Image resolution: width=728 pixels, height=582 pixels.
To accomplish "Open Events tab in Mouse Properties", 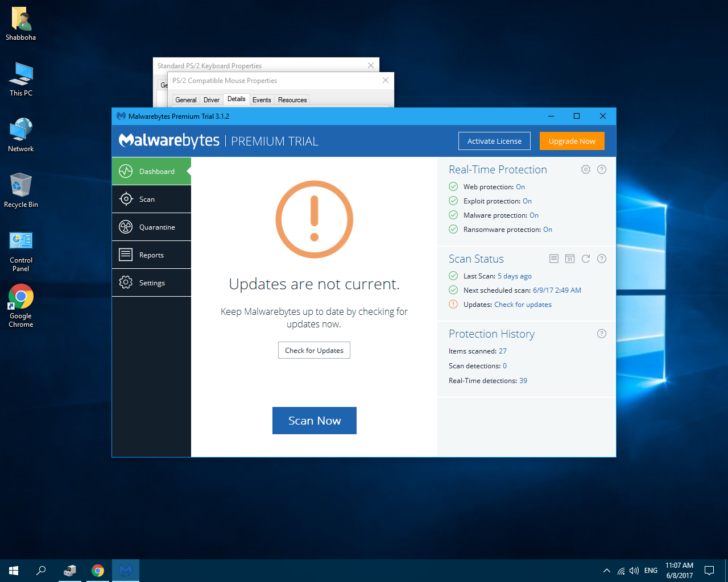I will (262, 100).
